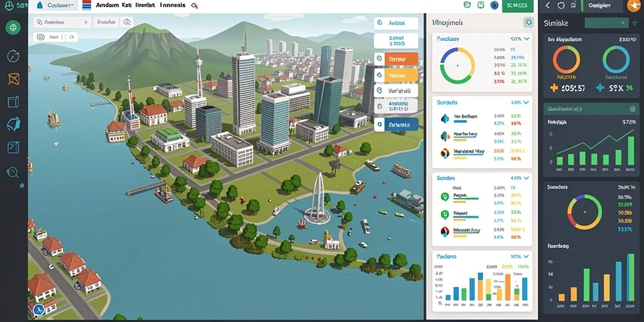Click the red and blue flag icon in top bar
This screenshot has height=322, width=644.
pos(86,5)
